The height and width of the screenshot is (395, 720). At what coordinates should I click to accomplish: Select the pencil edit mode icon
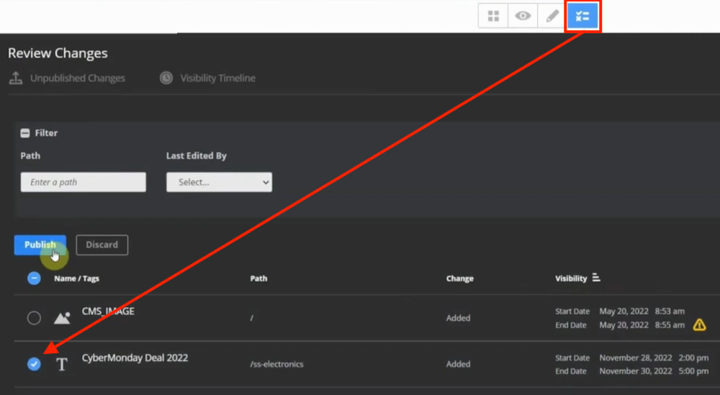tap(552, 16)
